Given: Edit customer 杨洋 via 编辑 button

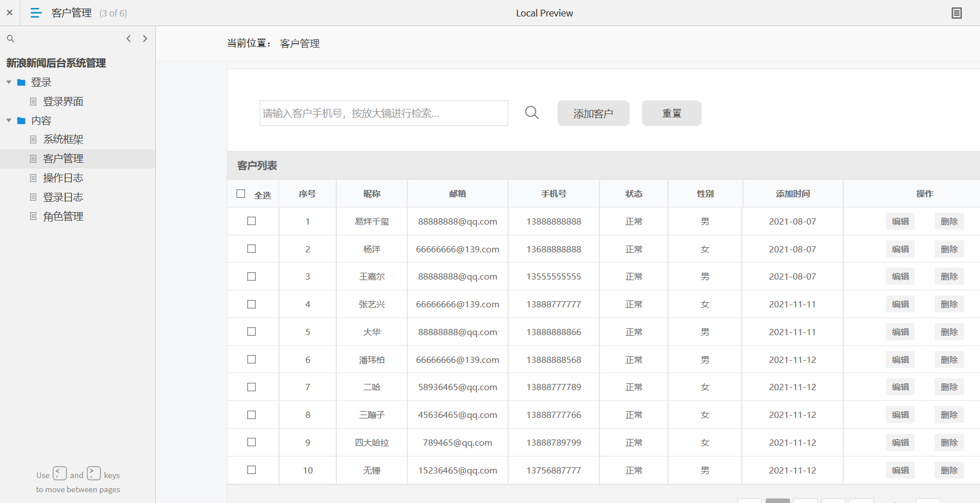Looking at the screenshot, I should click(900, 249).
